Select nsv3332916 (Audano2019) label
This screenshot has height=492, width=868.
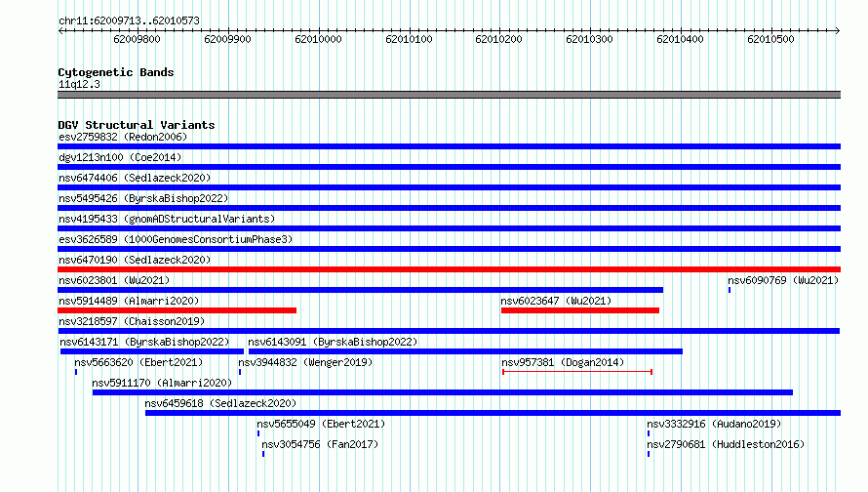click(x=714, y=424)
